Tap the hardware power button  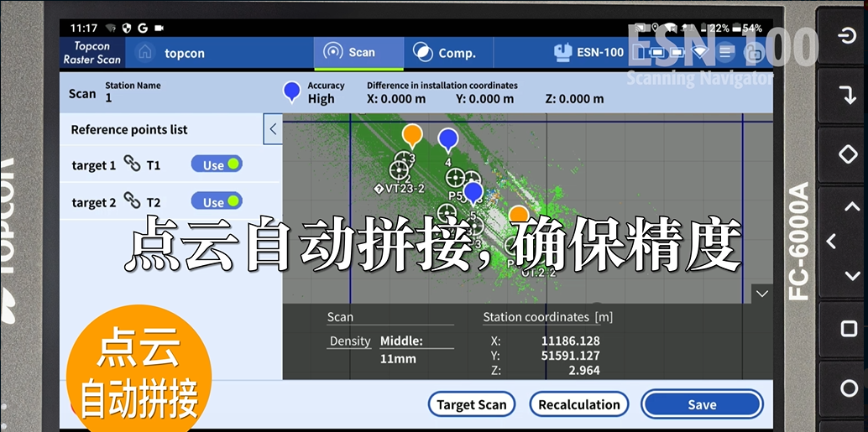click(848, 37)
